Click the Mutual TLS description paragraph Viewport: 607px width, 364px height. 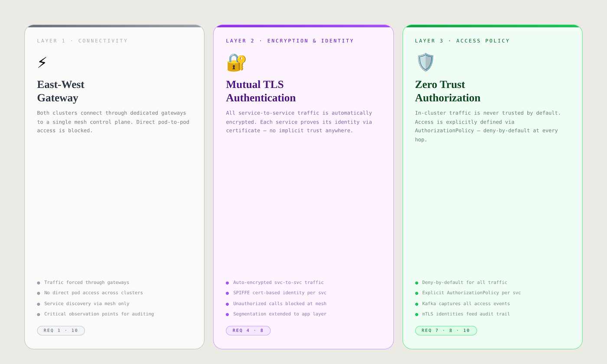click(x=299, y=122)
